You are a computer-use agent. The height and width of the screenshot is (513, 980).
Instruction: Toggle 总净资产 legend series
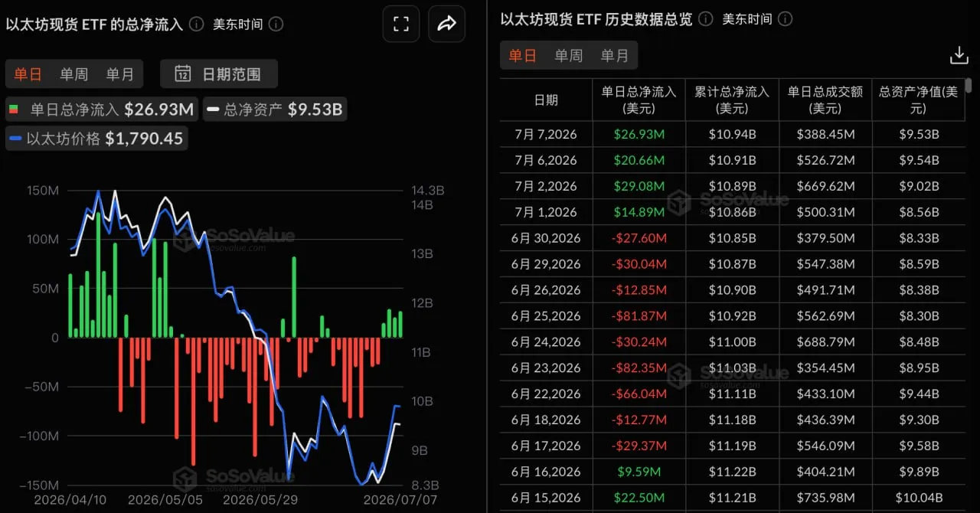pos(276,109)
